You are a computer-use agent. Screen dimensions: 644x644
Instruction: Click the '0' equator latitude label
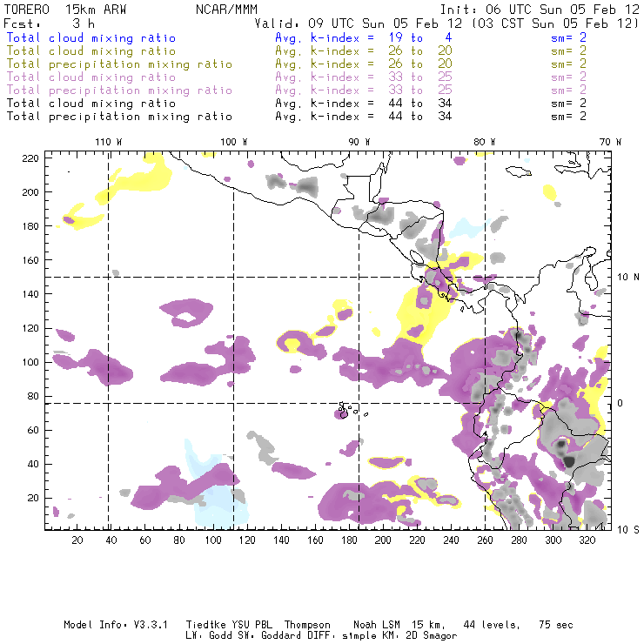pyautogui.click(x=621, y=403)
